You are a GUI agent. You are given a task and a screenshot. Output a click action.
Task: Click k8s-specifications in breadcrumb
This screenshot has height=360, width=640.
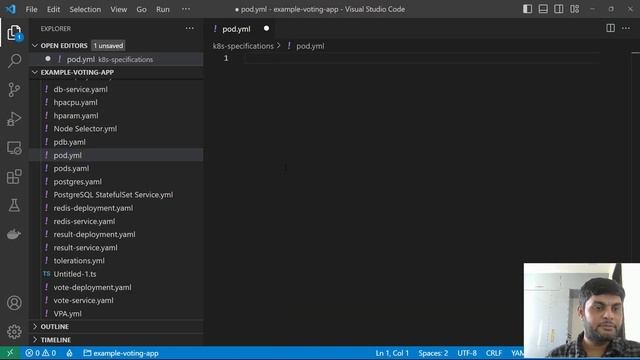click(243, 46)
